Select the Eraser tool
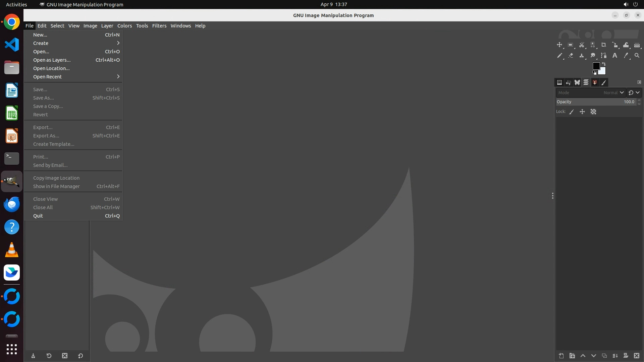The height and width of the screenshot is (362, 644). (571, 56)
